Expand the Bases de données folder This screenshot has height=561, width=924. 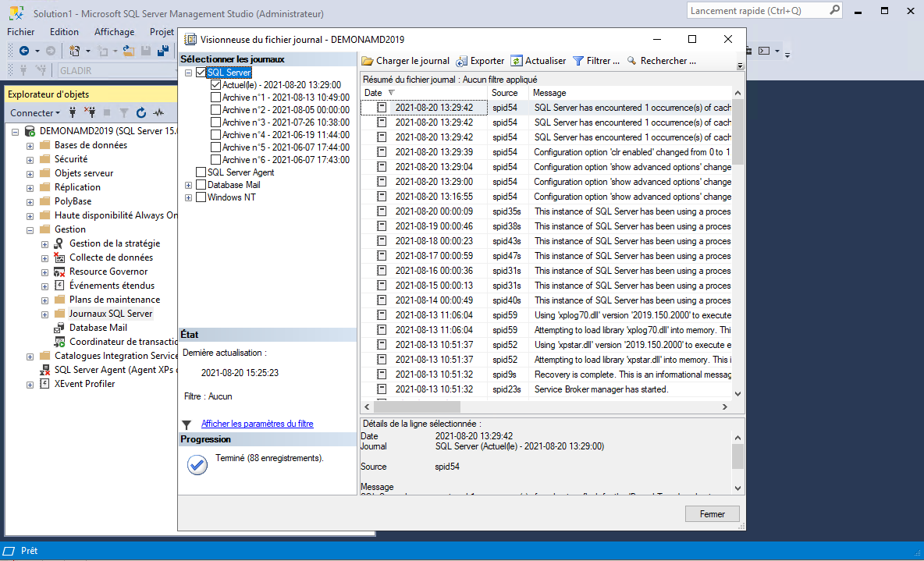30,145
